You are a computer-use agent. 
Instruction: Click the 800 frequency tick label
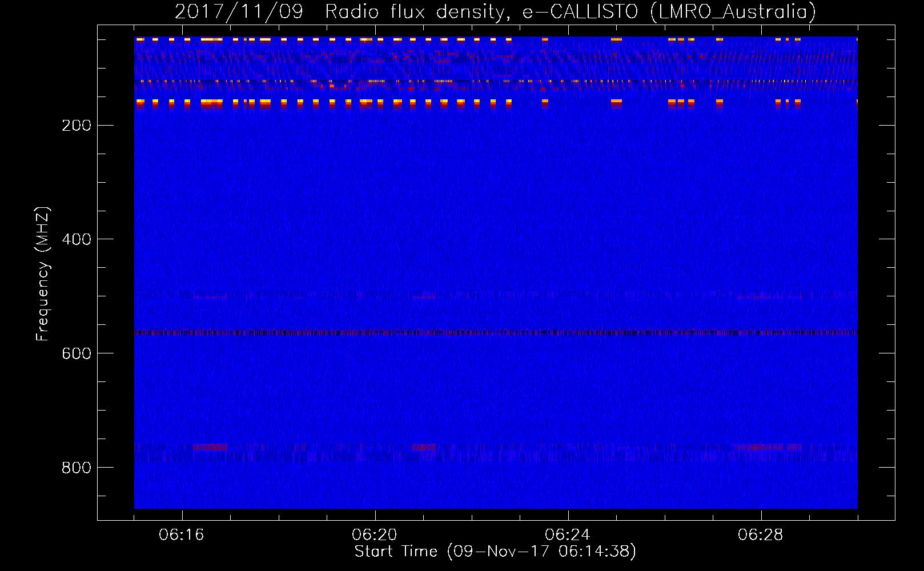pos(77,468)
